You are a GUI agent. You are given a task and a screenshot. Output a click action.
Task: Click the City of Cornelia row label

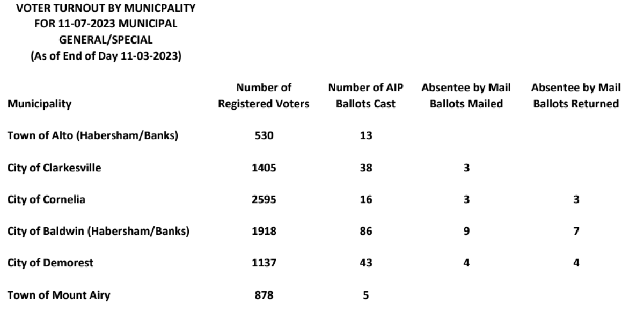click(x=46, y=200)
